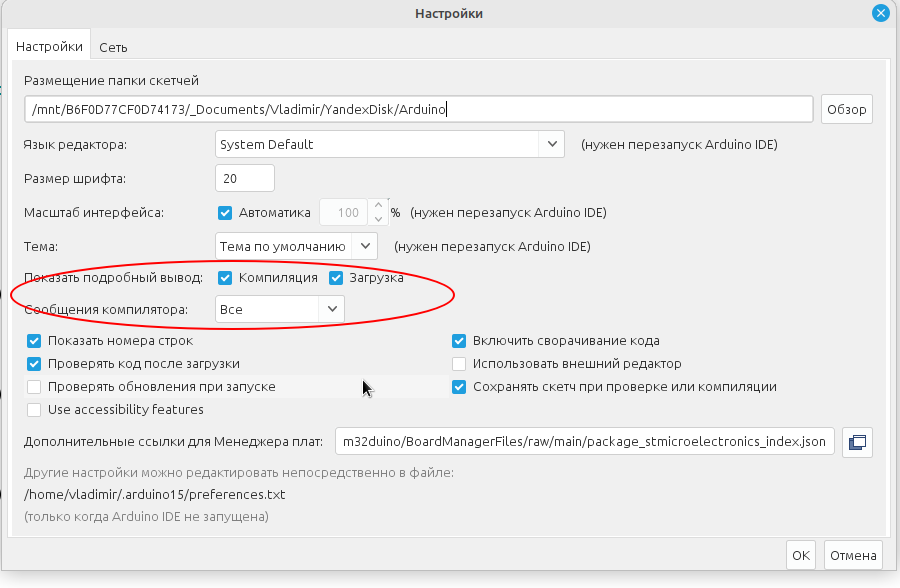Open preferences.txt file path link

(x=154, y=494)
